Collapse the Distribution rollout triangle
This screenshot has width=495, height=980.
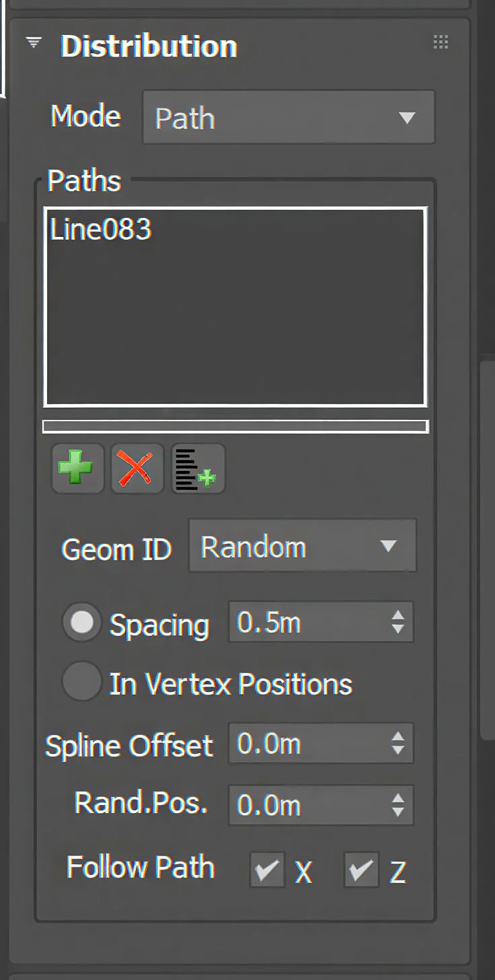tap(33, 43)
